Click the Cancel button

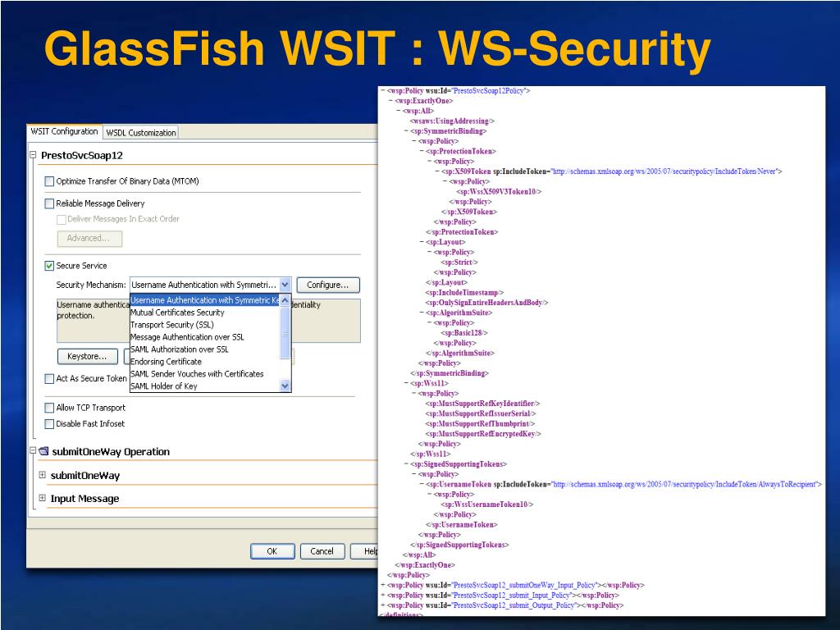point(322,551)
